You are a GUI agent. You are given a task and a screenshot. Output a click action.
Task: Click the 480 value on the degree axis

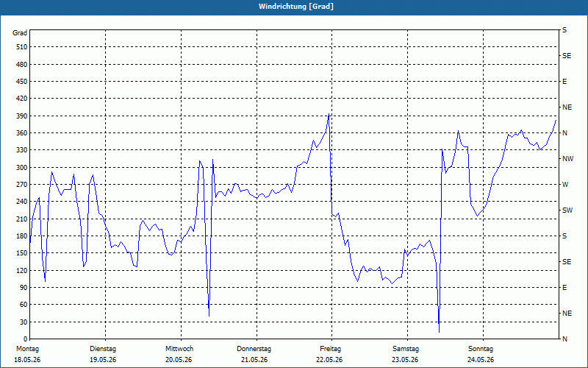[x=22, y=64]
